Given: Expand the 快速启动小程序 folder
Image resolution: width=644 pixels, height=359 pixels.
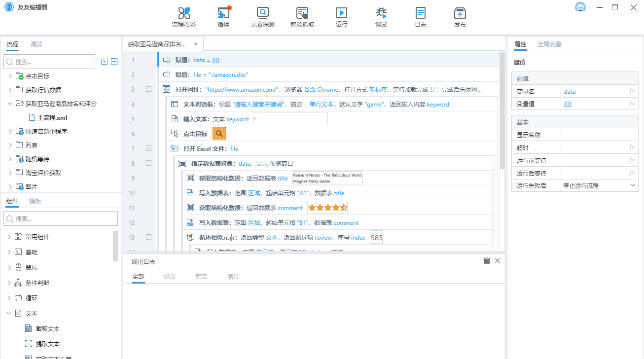Looking at the screenshot, I should coord(10,131).
